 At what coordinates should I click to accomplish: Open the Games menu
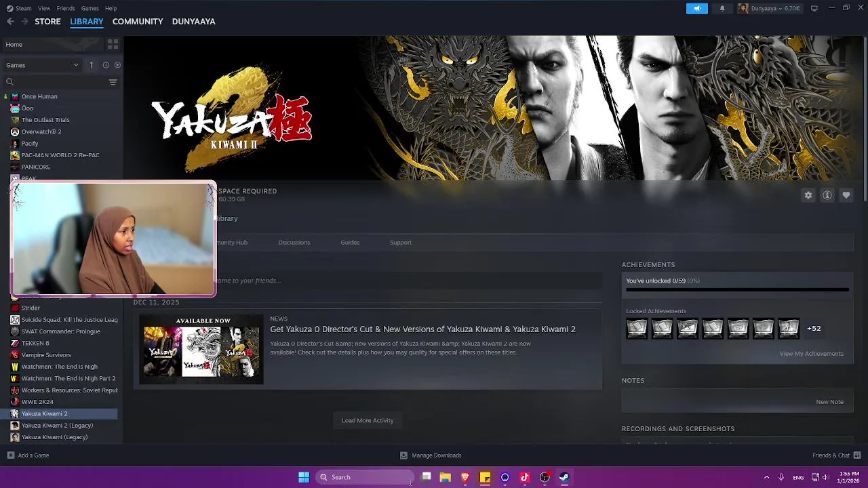click(90, 8)
